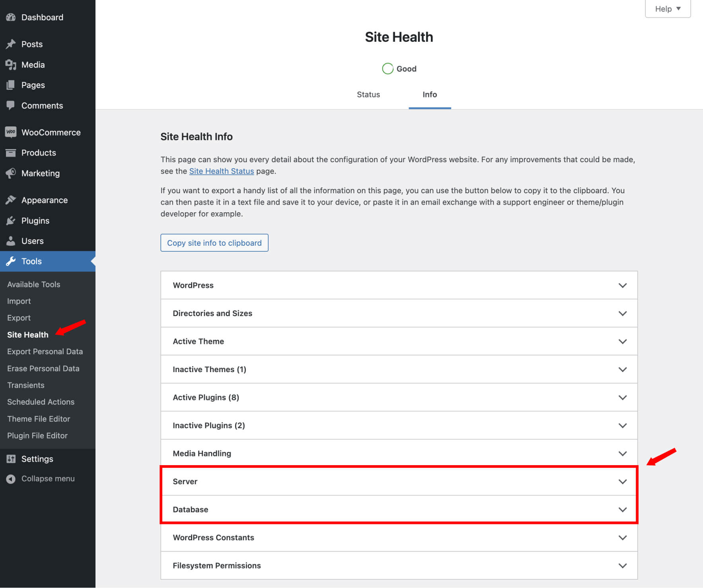Viewport: 703px width, 588px height.
Task: Expand the WordPress section chevron
Action: click(623, 285)
